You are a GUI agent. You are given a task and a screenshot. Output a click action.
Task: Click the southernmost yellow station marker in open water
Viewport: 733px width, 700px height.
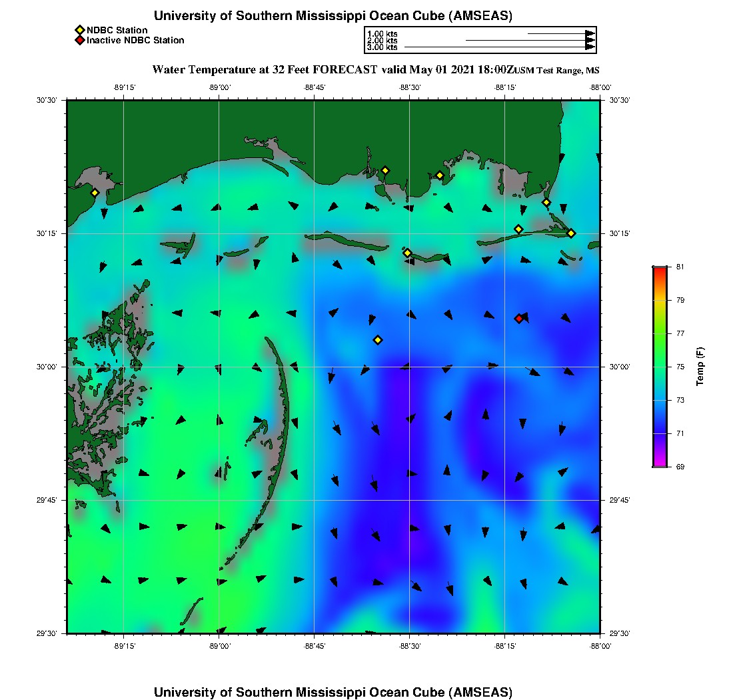(378, 340)
